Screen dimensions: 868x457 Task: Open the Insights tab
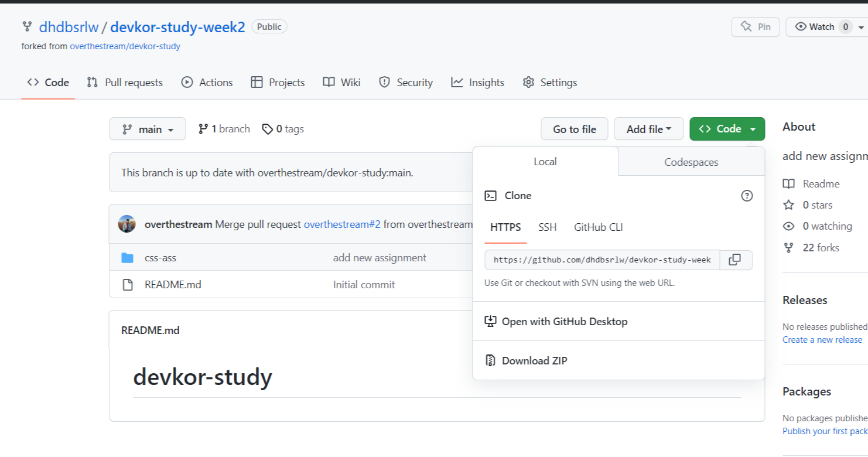pos(478,83)
